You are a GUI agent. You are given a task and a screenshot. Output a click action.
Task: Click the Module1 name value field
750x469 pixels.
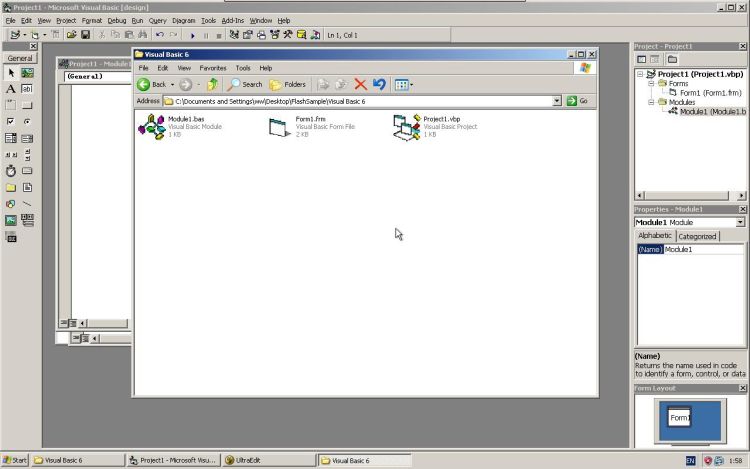pos(703,249)
